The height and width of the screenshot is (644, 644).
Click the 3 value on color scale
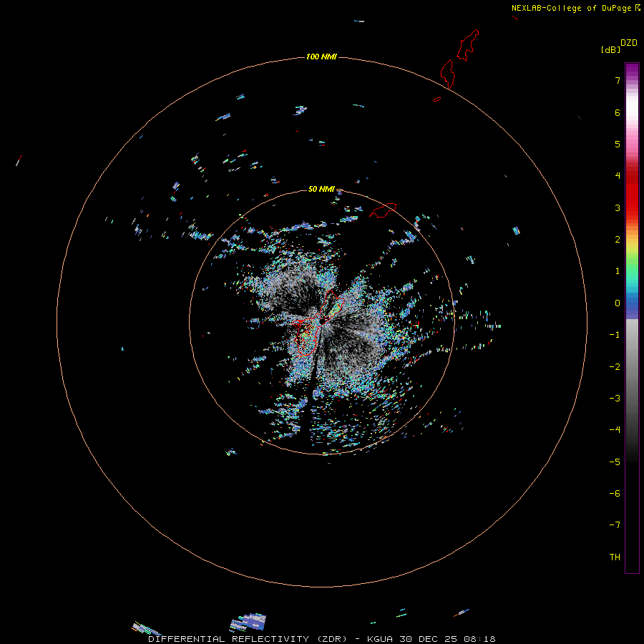point(618,208)
